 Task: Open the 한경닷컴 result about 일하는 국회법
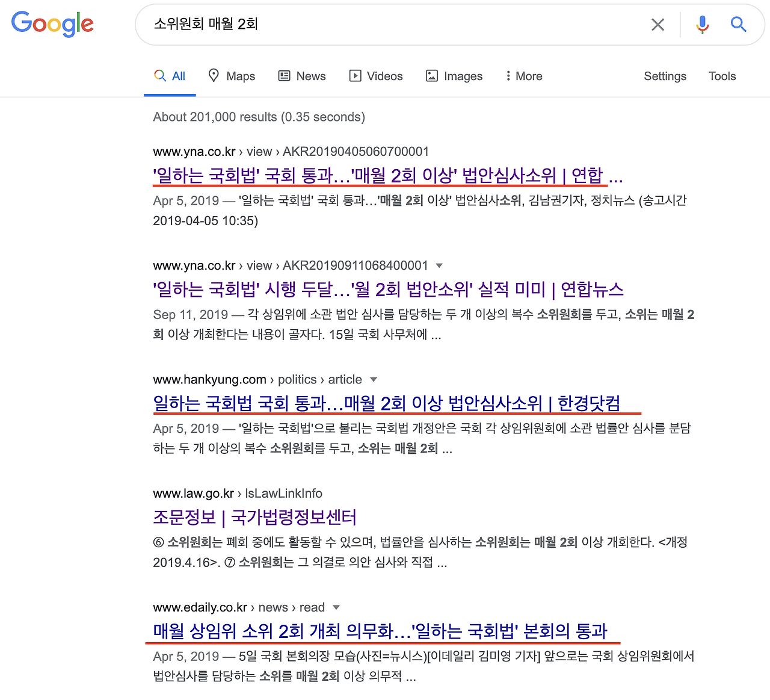[387, 404]
